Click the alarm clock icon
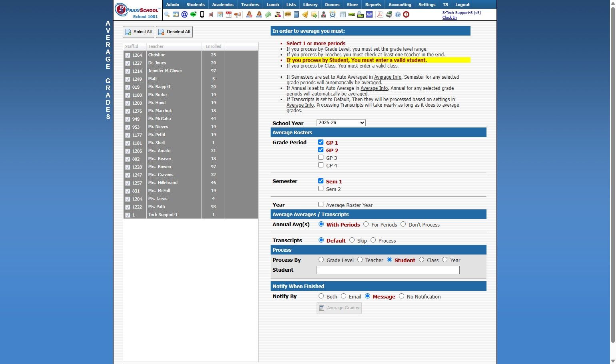 [333, 14]
